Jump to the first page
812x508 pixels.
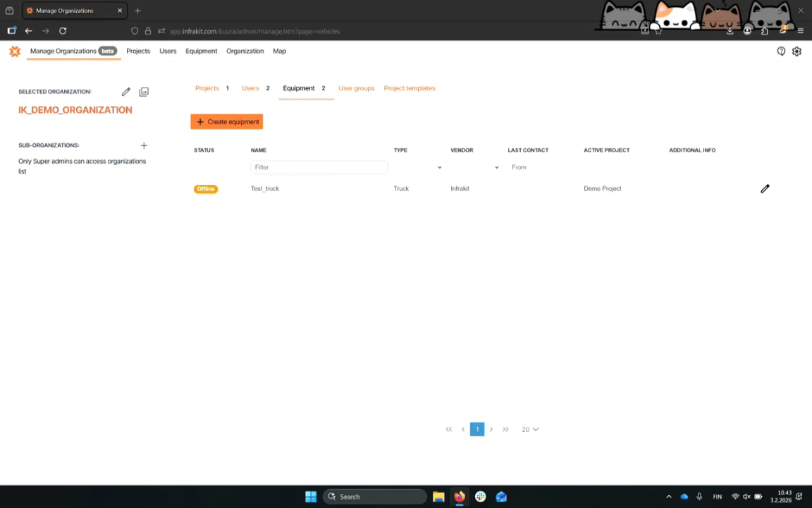(x=449, y=429)
